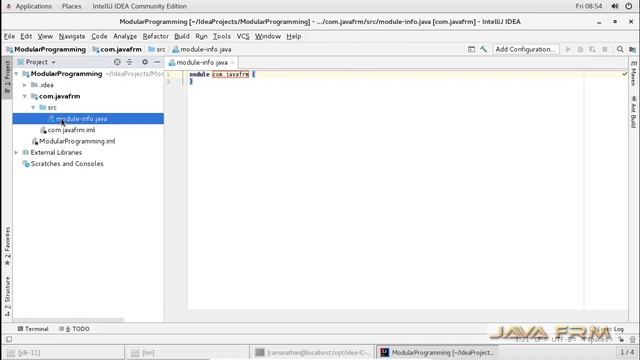Click module-info.java breadcrumb in navigation bar
Viewport: 640px width, 360px height.
click(202, 49)
